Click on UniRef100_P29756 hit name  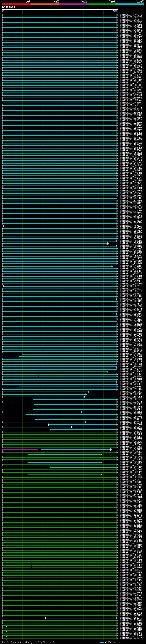coord(131,93)
